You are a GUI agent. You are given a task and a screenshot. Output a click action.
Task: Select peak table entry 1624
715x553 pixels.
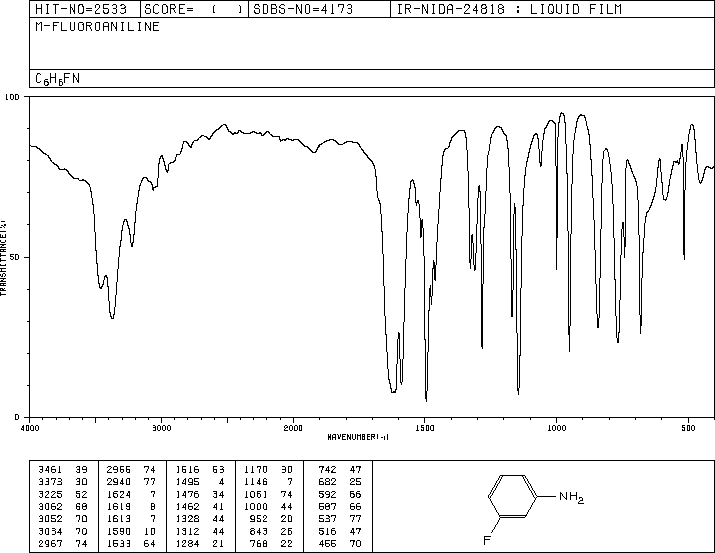coord(131,494)
